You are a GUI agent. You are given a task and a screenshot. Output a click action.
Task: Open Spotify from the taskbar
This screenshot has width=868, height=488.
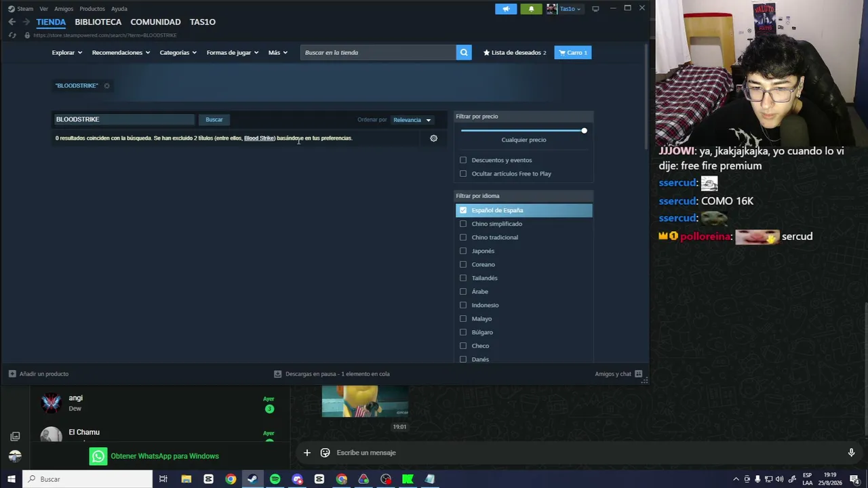point(275,479)
